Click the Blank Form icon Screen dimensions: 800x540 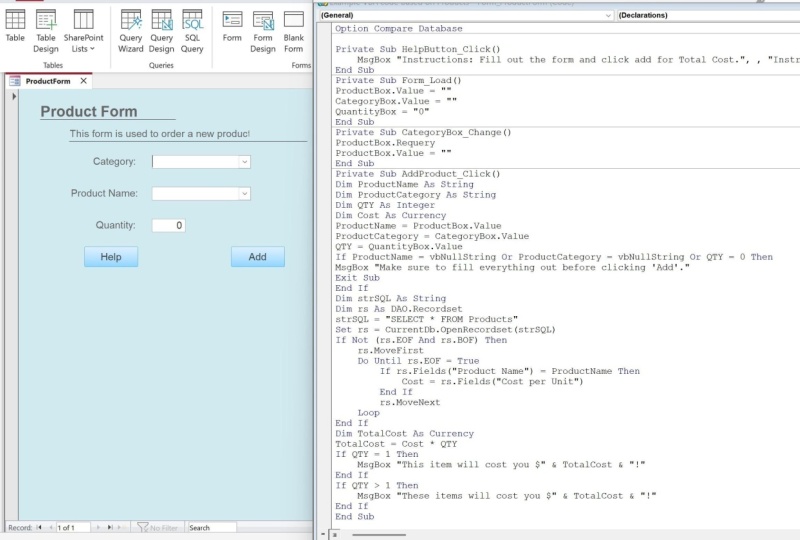tap(293, 31)
